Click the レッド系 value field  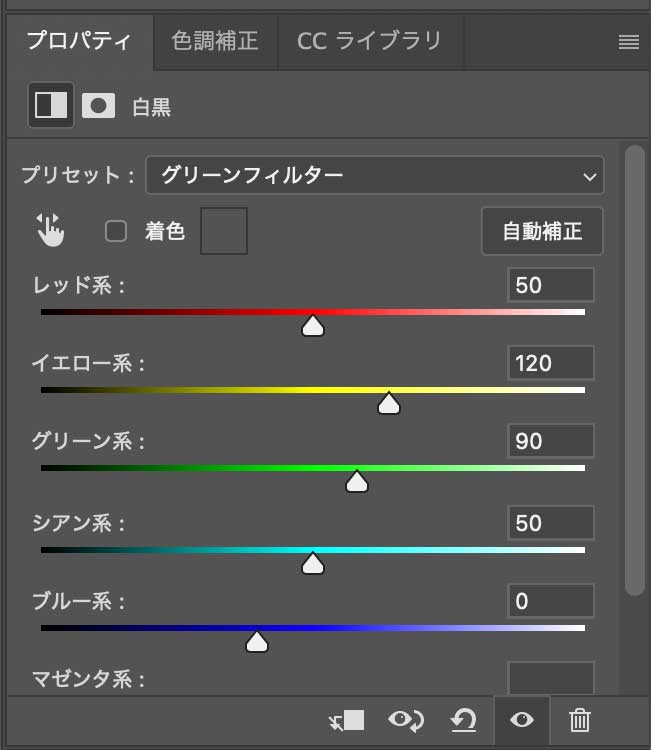coord(551,285)
